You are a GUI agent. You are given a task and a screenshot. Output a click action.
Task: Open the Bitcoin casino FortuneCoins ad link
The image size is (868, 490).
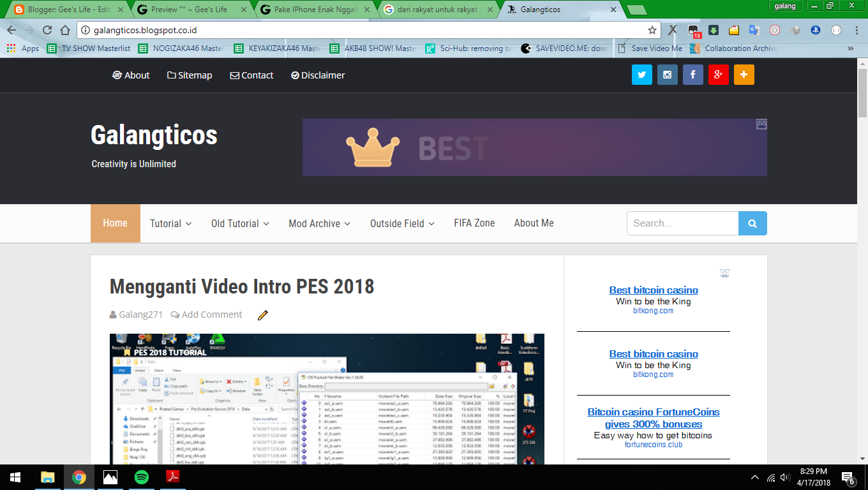(654, 418)
